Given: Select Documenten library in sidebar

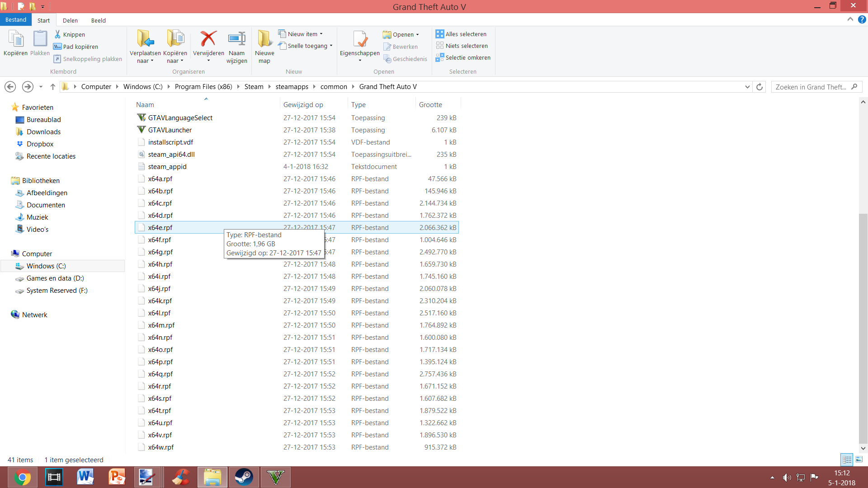Looking at the screenshot, I should [46, 205].
